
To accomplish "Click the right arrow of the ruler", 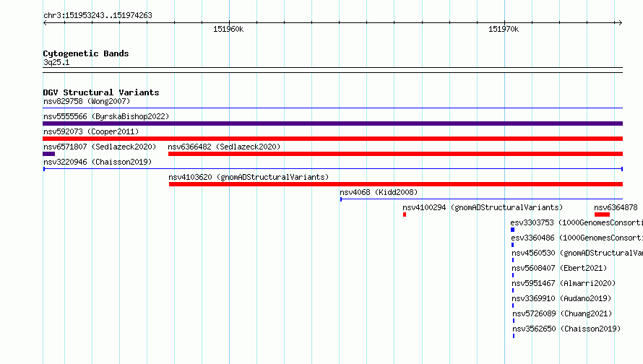I will click(620, 23).
